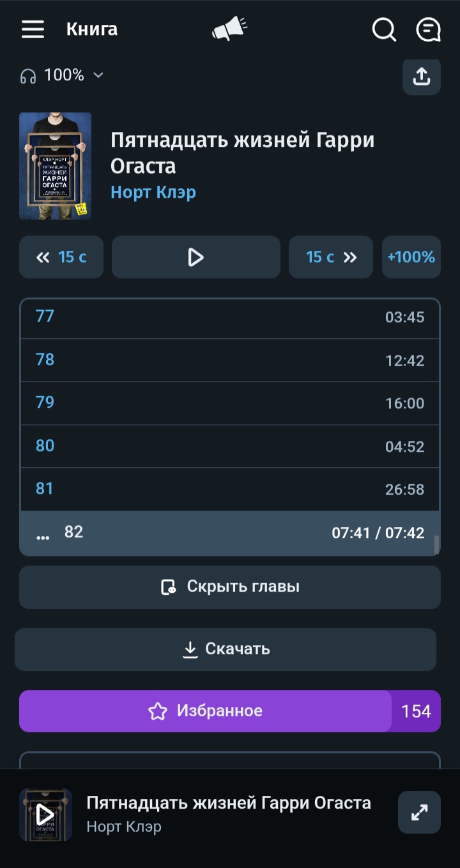Click the megaphone announcements icon
This screenshot has width=460, height=868.
(x=229, y=29)
